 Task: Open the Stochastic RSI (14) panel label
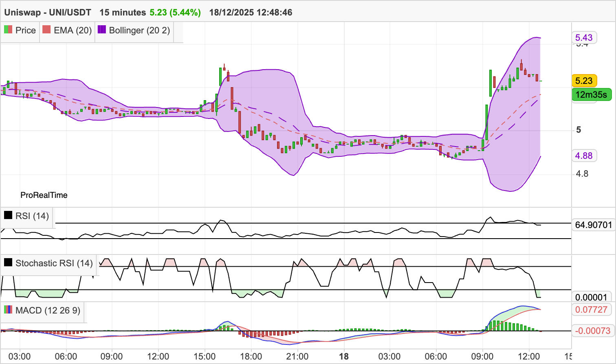pyautogui.click(x=54, y=263)
